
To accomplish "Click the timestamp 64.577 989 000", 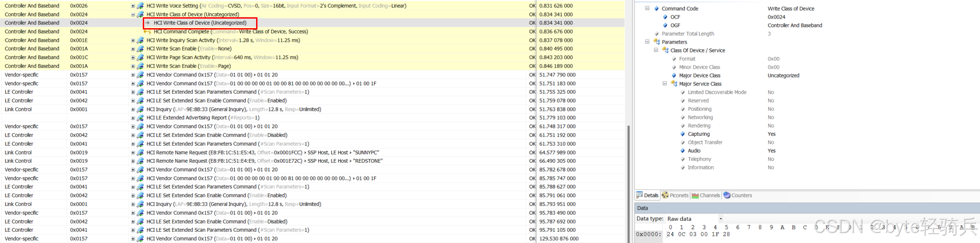I will coord(557,153).
